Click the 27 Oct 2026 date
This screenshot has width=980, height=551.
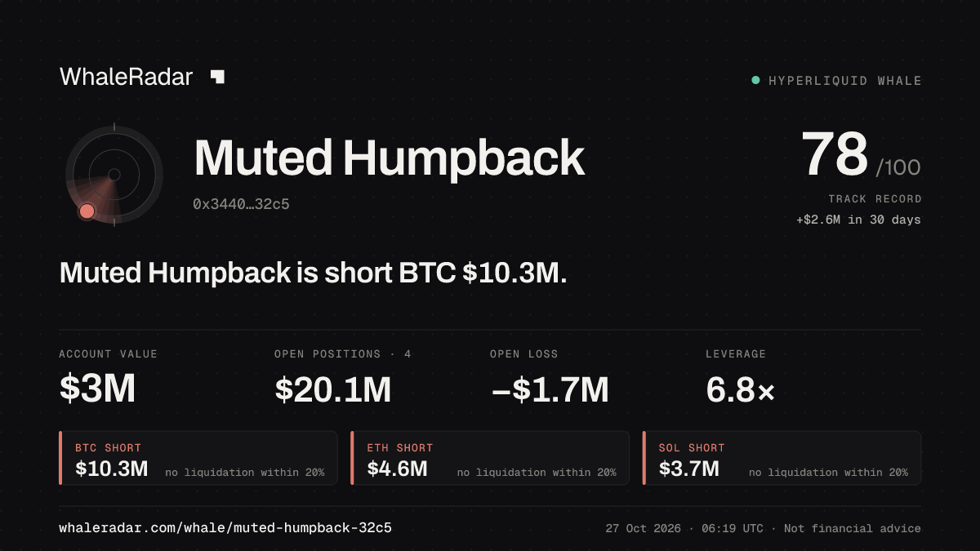pyautogui.click(x=644, y=528)
